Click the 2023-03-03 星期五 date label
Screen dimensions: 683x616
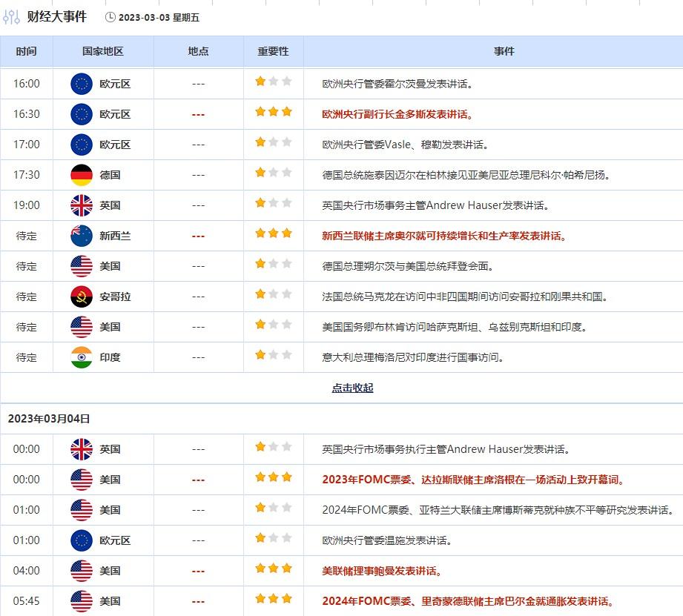click(x=159, y=17)
